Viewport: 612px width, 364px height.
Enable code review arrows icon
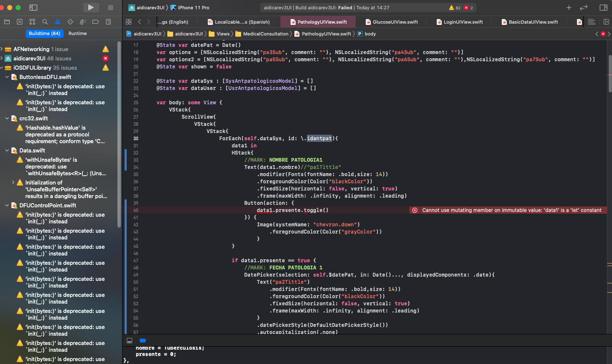coord(584,8)
